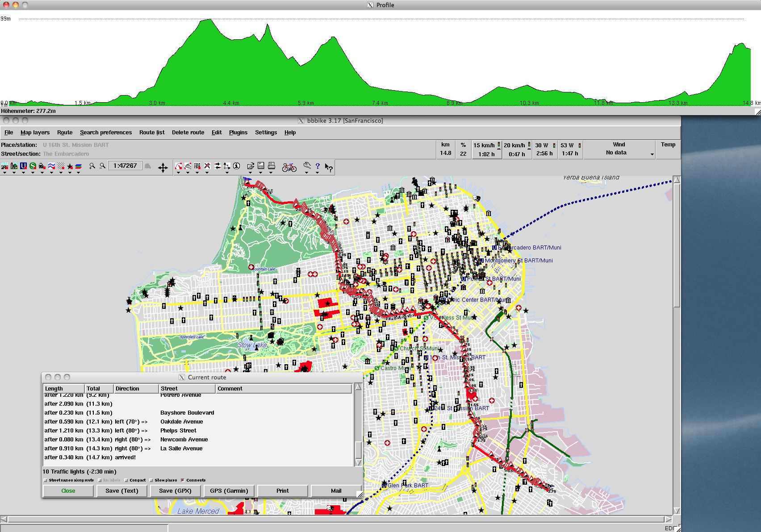Toggle the stacked-layers map background icon
Image resolution: width=761 pixels, height=532 pixels.
[78, 166]
